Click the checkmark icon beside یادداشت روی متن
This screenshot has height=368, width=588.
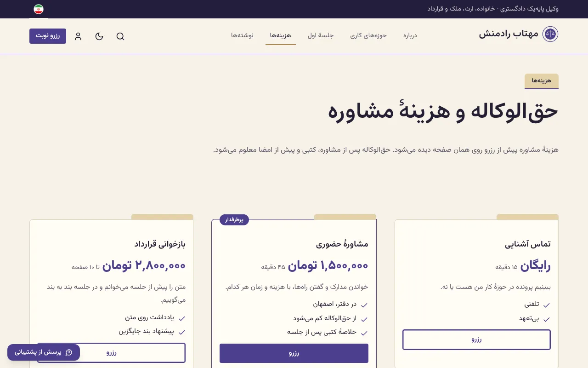(x=182, y=318)
